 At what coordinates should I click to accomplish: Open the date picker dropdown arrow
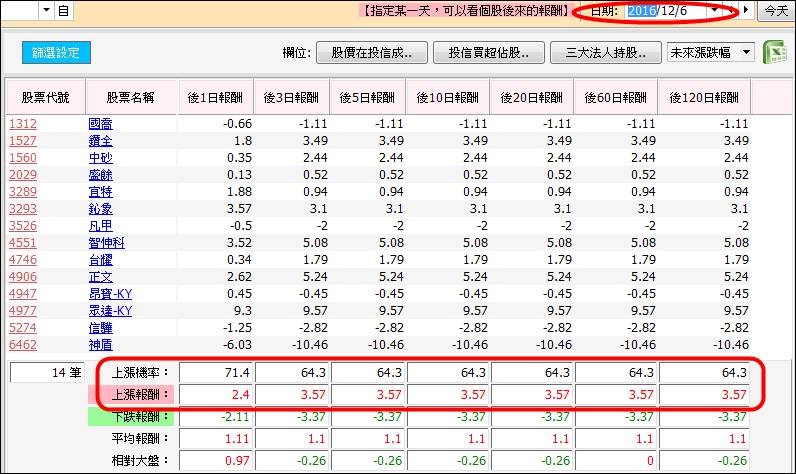(x=715, y=10)
